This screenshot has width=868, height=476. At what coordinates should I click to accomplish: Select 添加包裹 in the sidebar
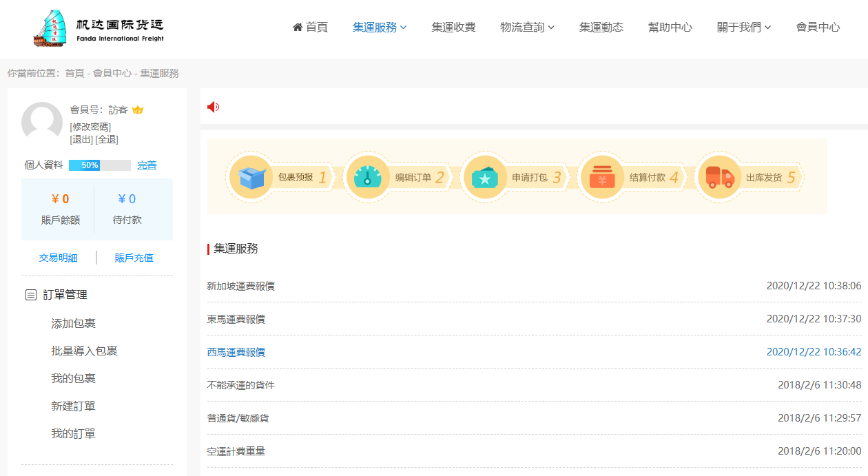coord(73,324)
